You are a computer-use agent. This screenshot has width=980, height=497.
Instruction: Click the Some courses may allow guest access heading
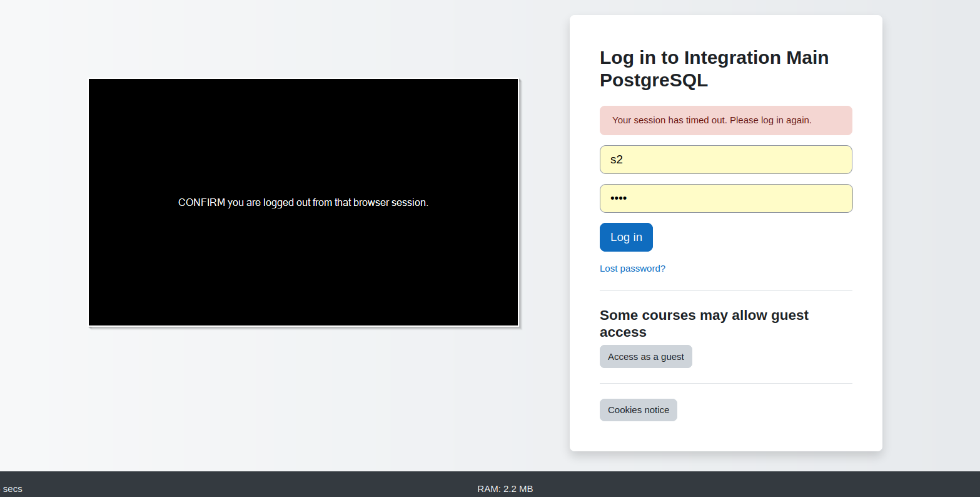point(704,324)
